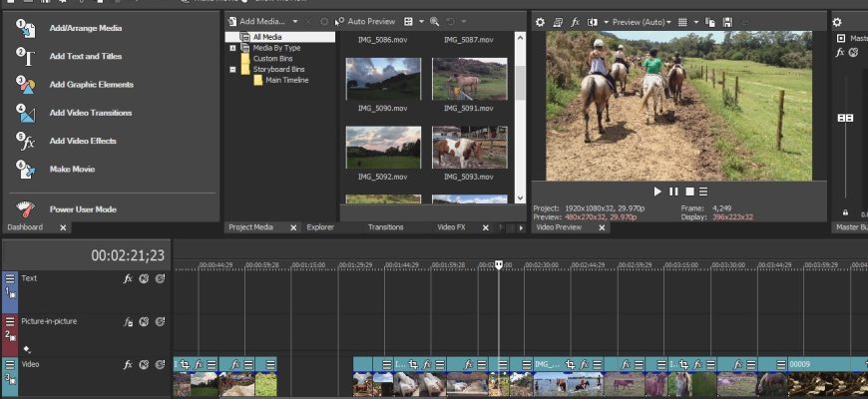
Task: Open the Video track menu icon
Action: coord(10,364)
